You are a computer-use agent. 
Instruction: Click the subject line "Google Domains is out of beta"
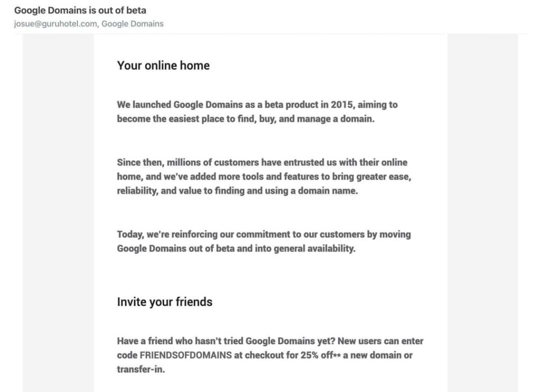pyautogui.click(x=80, y=11)
